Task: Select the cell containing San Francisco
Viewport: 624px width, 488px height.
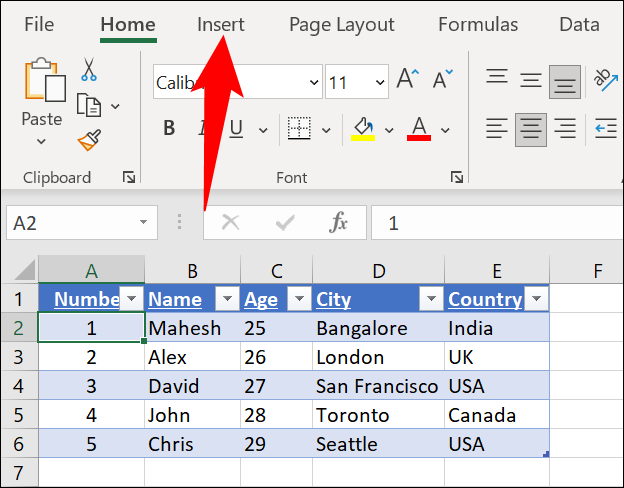Action: [x=377, y=386]
